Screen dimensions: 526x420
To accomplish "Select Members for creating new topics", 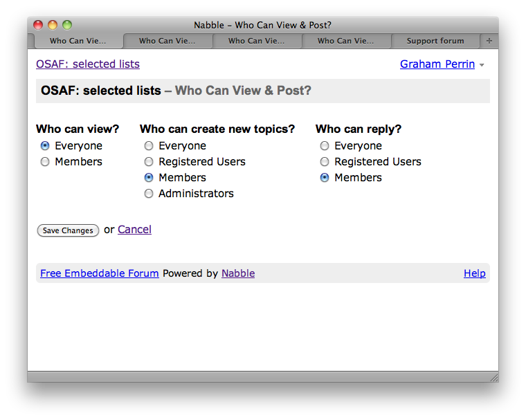I will 149,178.
